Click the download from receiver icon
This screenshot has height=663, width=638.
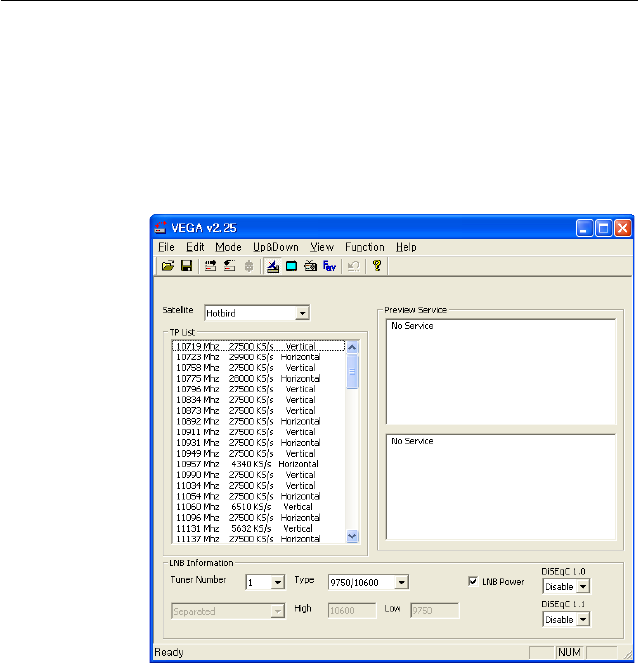pyautogui.click(x=229, y=266)
